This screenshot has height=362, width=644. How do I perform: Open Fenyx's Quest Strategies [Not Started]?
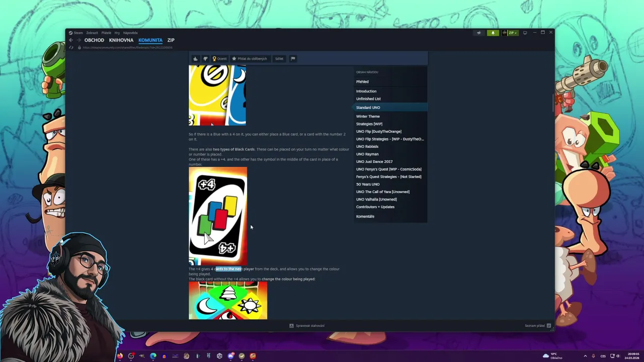(x=389, y=176)
